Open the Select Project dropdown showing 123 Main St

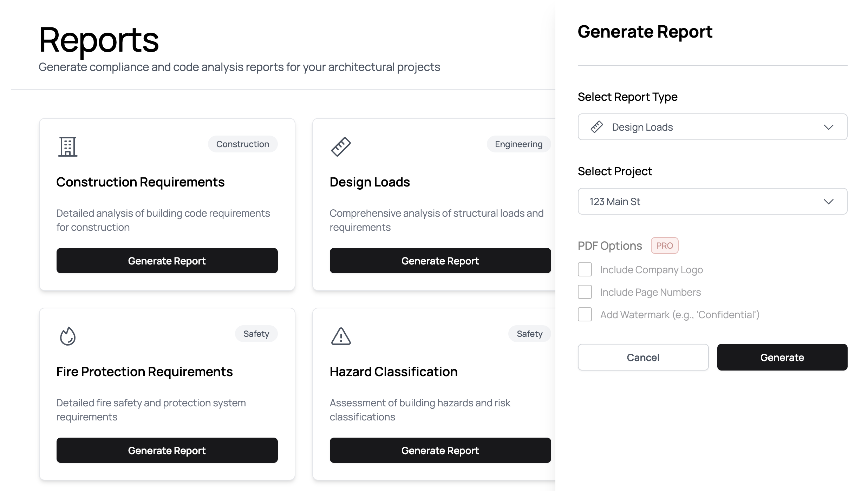(x=712, y=201)
